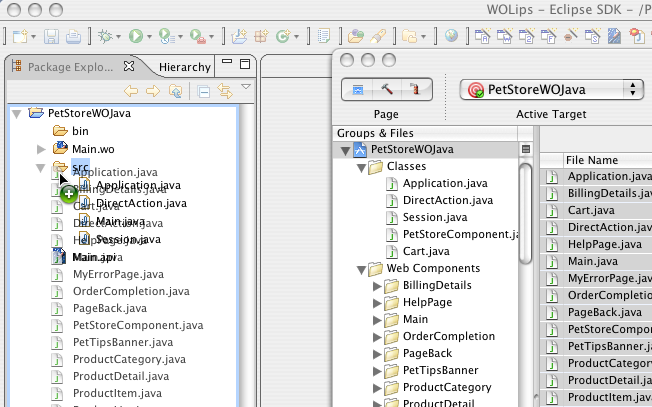Viewport: 652px width, 407px height.
Task: Click the green Run toolbar icon
Action: [x=136, y=37]
